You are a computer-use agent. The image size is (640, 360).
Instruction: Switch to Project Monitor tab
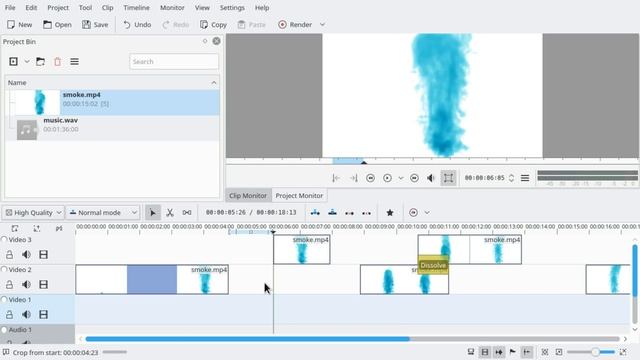[x=299, y=196]
